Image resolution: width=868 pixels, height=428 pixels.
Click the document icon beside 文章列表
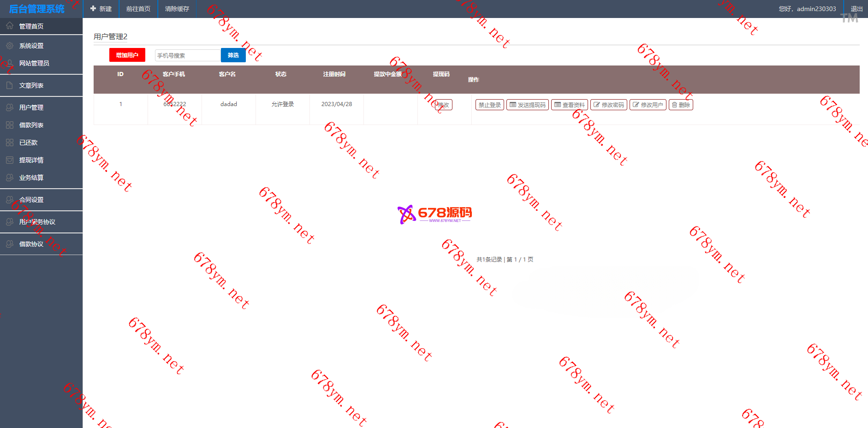[10, 85]
